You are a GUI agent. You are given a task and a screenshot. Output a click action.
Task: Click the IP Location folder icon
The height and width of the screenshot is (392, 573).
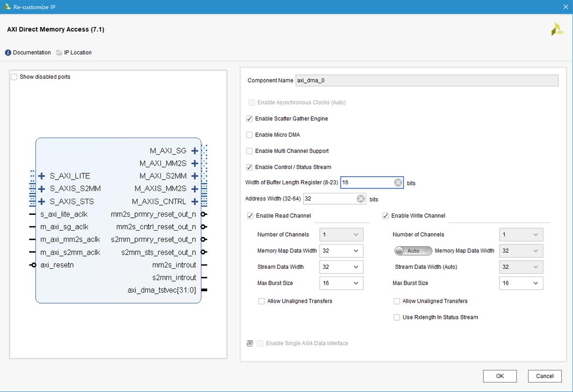60,53
